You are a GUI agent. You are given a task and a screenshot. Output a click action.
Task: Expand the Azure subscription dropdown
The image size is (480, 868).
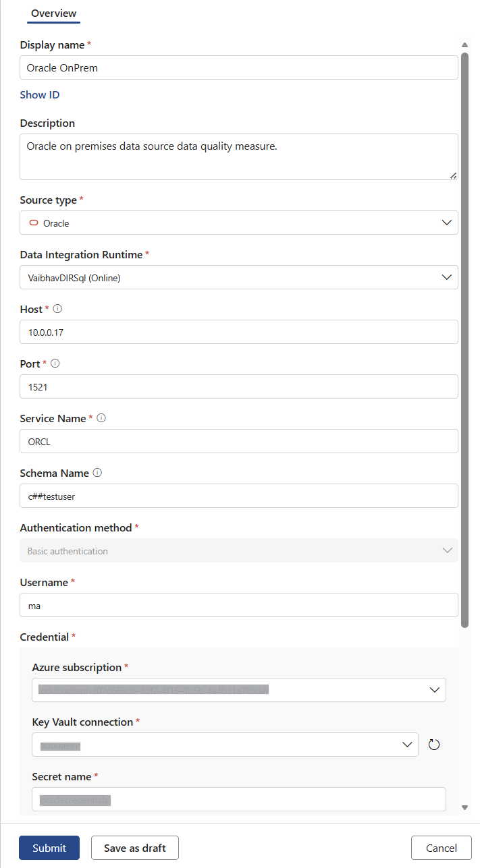tap(433, 690)
